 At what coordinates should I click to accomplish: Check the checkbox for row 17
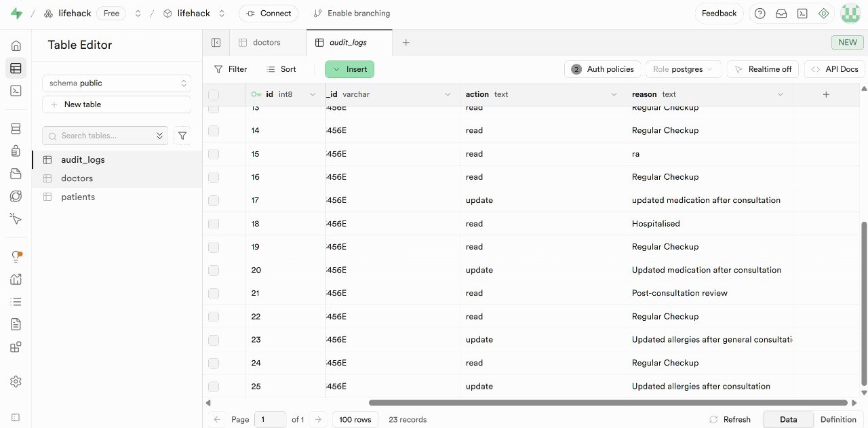click(x=214, y=200)
